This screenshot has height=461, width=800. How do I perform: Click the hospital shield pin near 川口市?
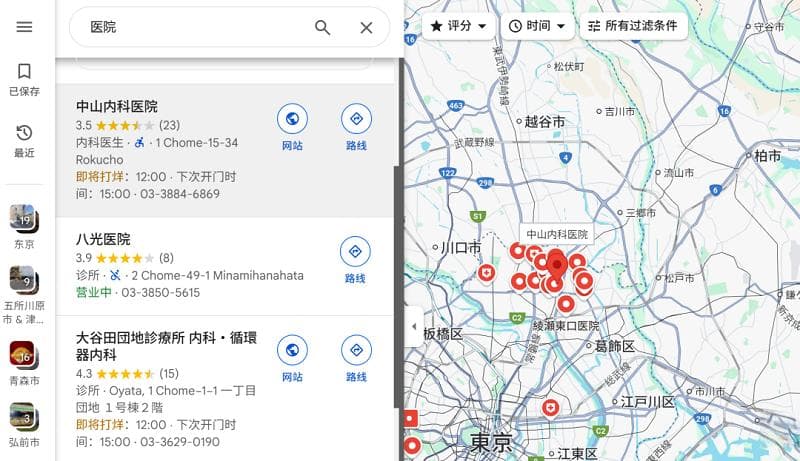[486, 273]
